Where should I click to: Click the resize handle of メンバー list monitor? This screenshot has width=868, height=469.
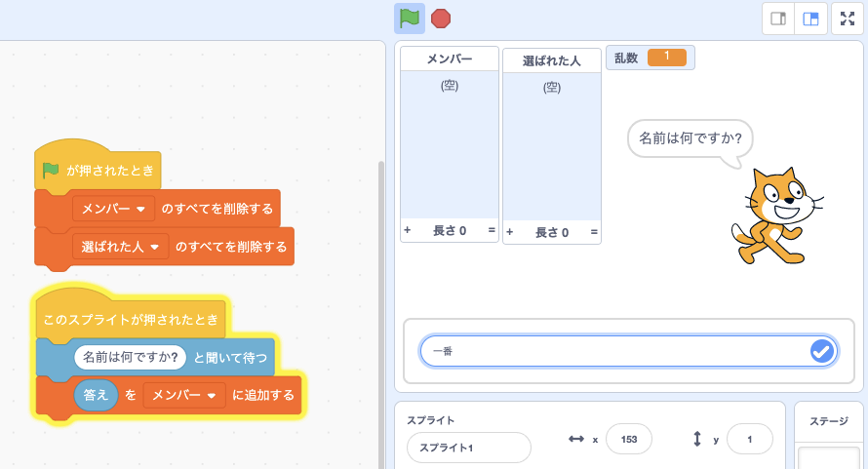(492, 230)
